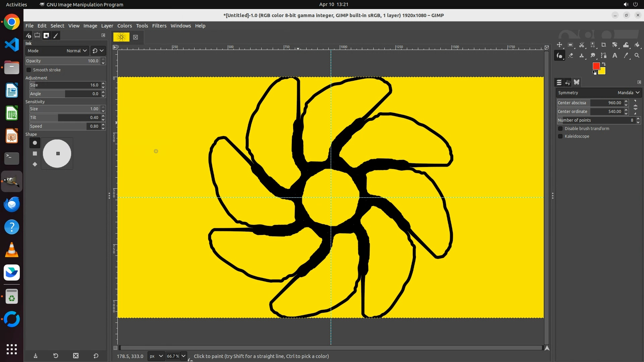This screenshot has width=644, height=362.
Task: Select the Move tool
Action: (x=559, y=45)
